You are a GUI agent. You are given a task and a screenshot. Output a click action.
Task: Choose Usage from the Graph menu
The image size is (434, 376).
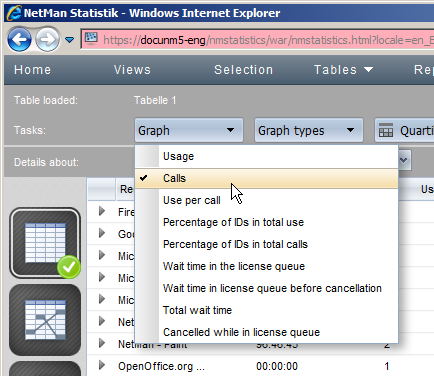coord(266,156)
